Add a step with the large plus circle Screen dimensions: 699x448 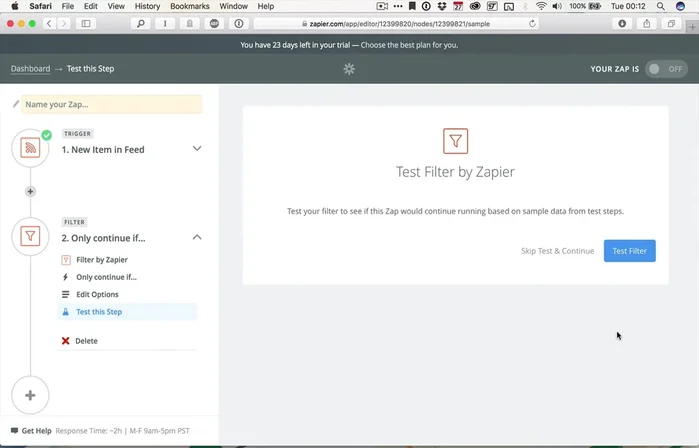30,395
